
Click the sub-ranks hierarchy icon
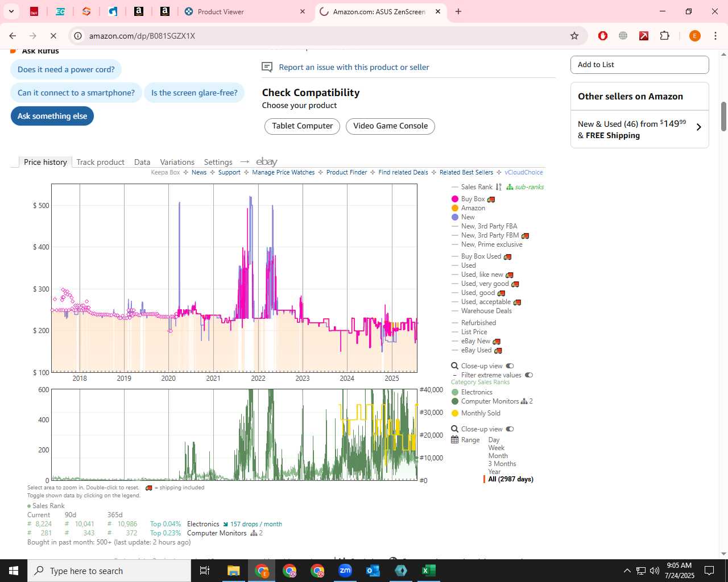coord(510,187)
